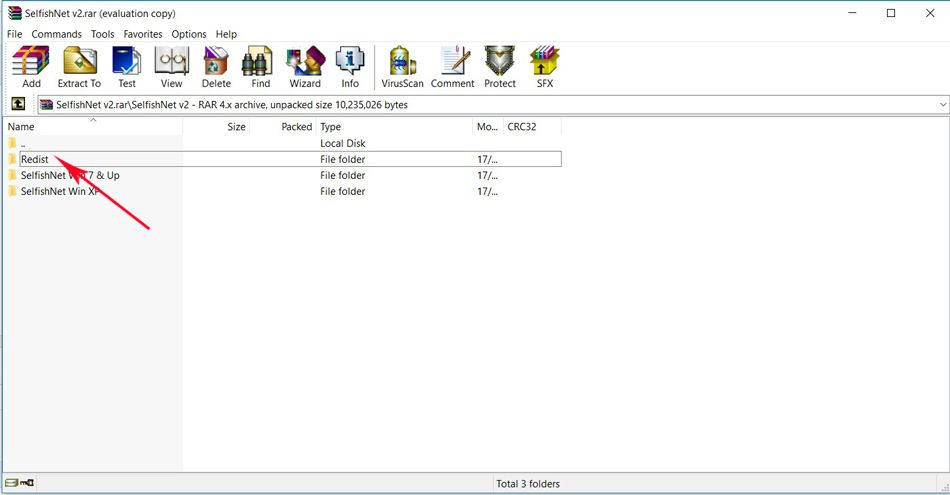Select the Redist folder icon
950x495 pixels.
[12, 159]
